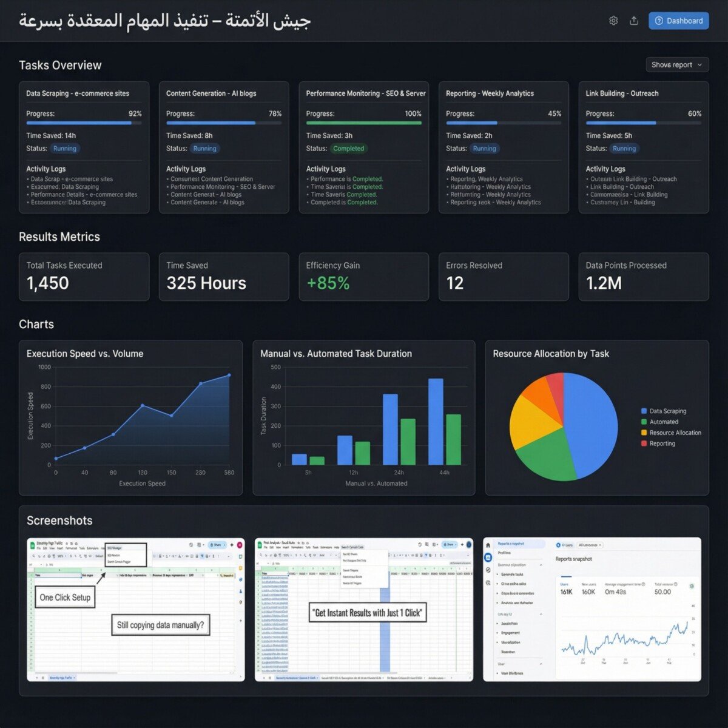Click the Link Building progress bar
728x728 pixels.
coord(643,123)
